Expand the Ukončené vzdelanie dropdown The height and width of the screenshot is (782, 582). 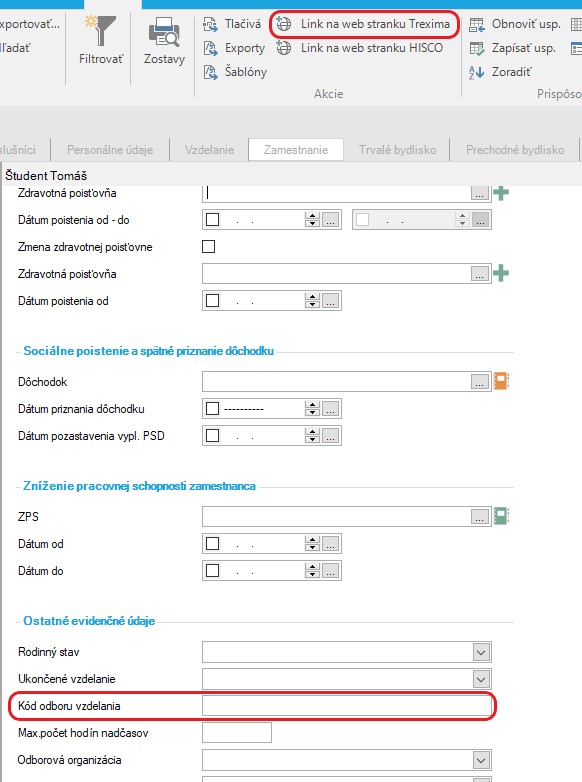click(x=481, y=679)
